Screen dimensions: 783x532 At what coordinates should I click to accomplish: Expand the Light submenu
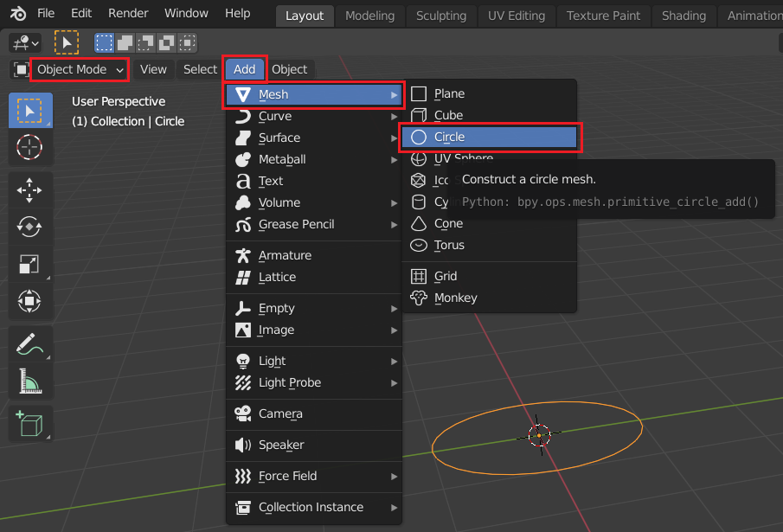click(313, 361)
